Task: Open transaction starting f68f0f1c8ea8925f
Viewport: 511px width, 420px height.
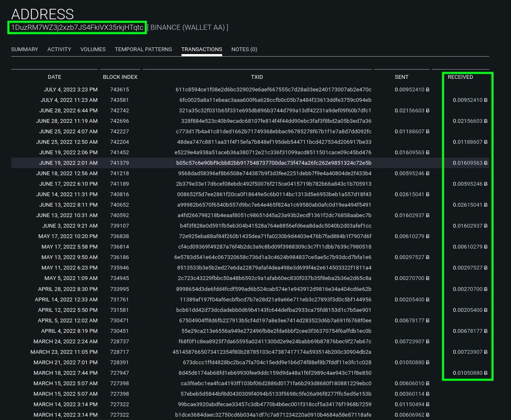Action: click(275, 341)
